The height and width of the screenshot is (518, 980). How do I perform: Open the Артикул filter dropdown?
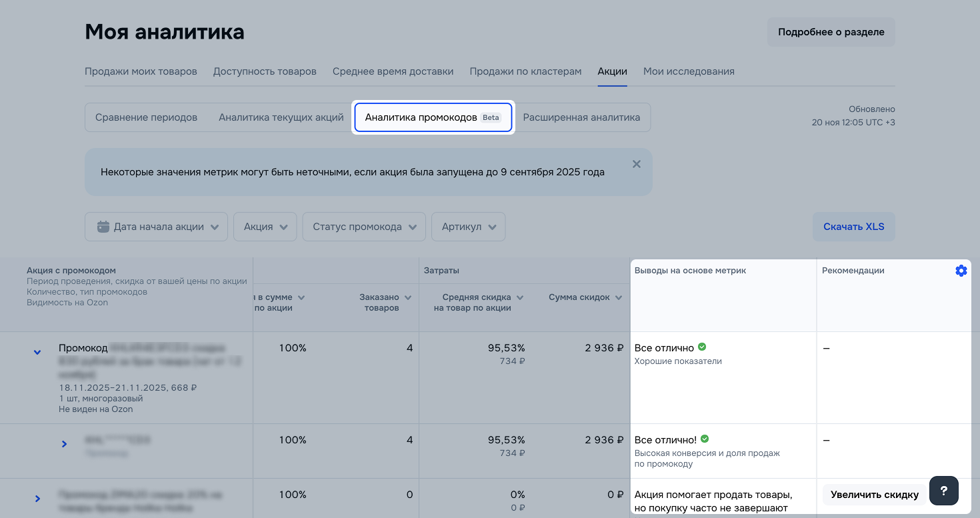[x=468, y=227]
